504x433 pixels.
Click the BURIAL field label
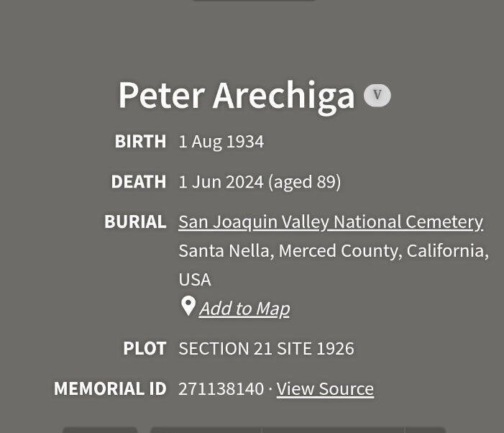point(135,222)
